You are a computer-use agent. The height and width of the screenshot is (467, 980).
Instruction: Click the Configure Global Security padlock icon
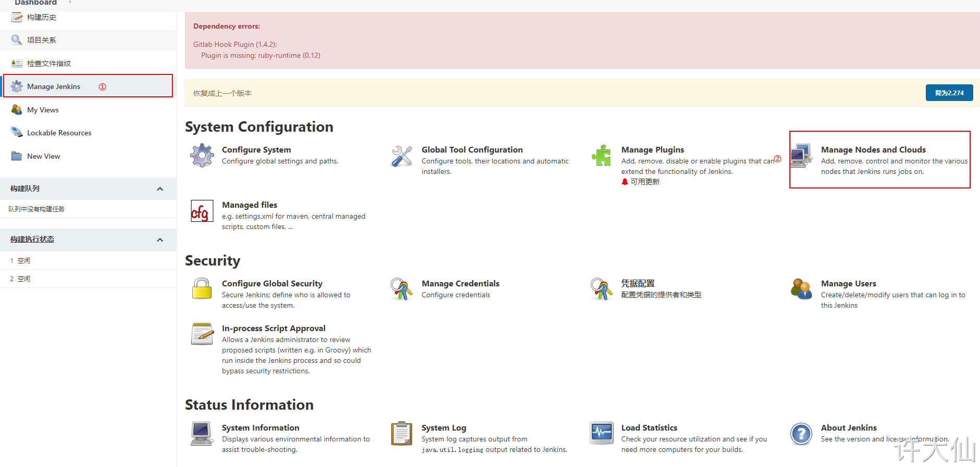[x=202, y=288]
